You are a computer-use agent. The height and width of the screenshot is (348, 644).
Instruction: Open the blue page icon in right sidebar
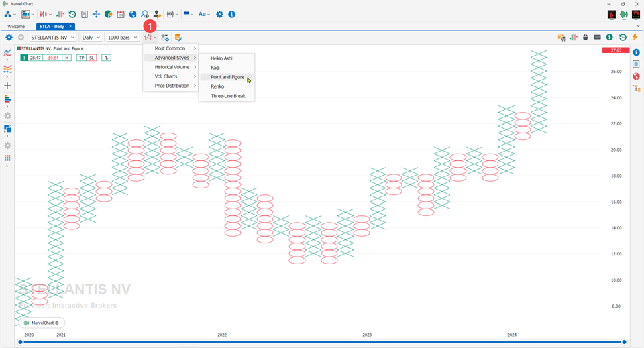point(636,64)
